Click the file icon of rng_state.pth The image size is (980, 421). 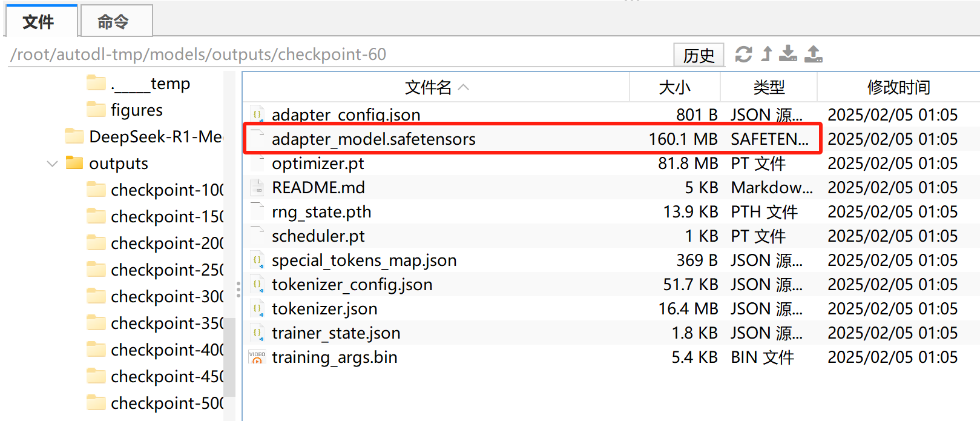pyautogui.click(x=257, y=211)
